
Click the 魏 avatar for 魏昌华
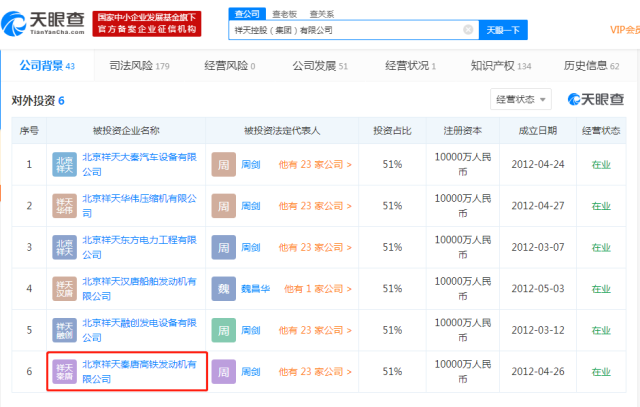[223, 289]
